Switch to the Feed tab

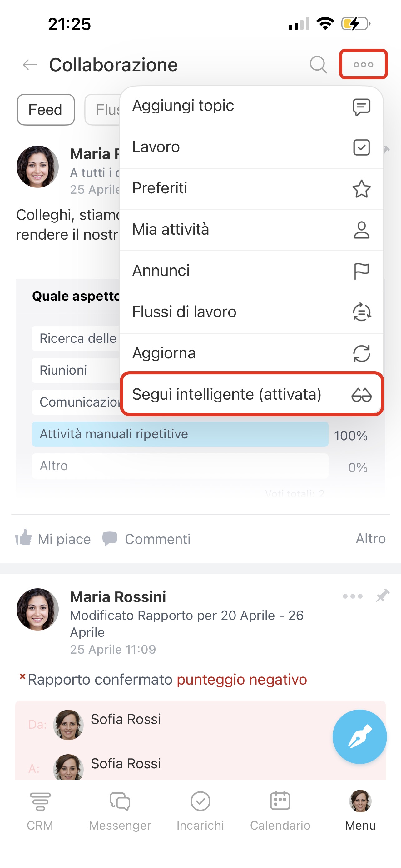point(46,110)
